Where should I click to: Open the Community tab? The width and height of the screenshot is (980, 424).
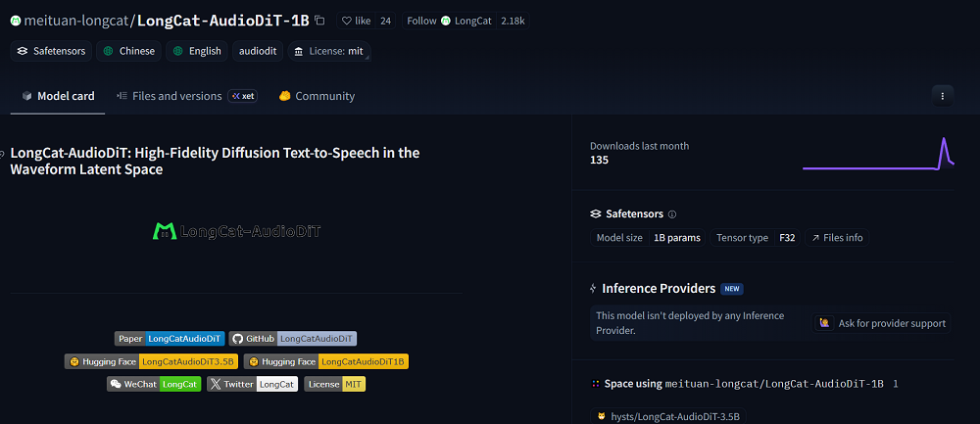[x=317, y=96]
